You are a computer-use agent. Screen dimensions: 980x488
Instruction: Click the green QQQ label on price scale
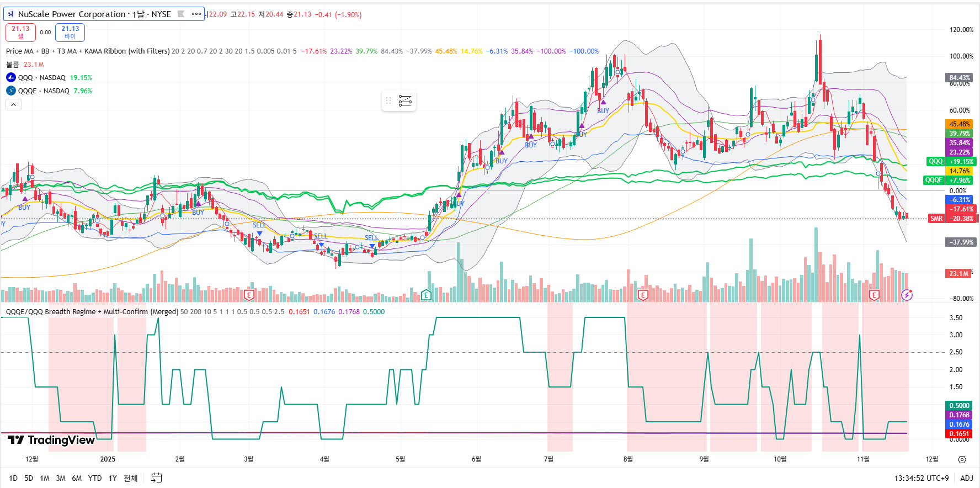936,162
